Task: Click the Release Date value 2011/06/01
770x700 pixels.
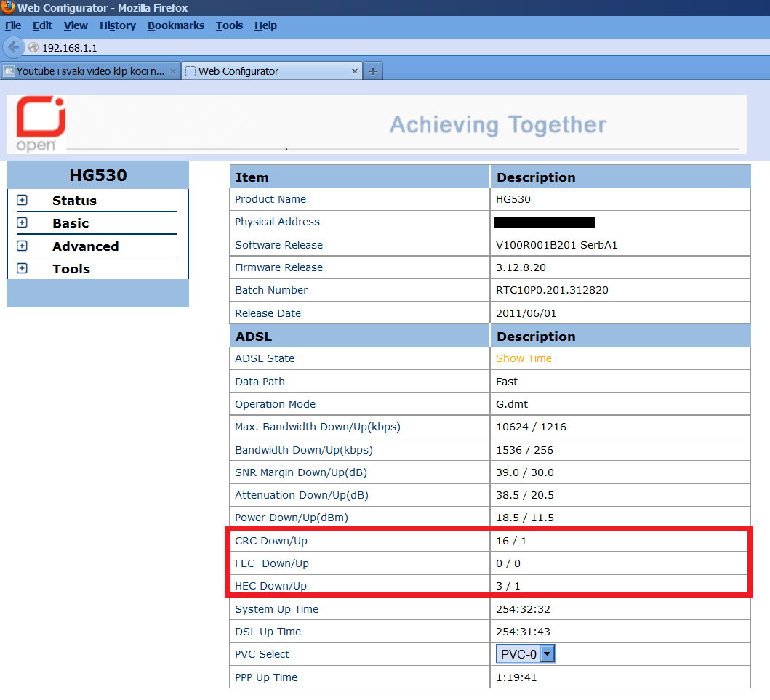Action: point(526,313)
